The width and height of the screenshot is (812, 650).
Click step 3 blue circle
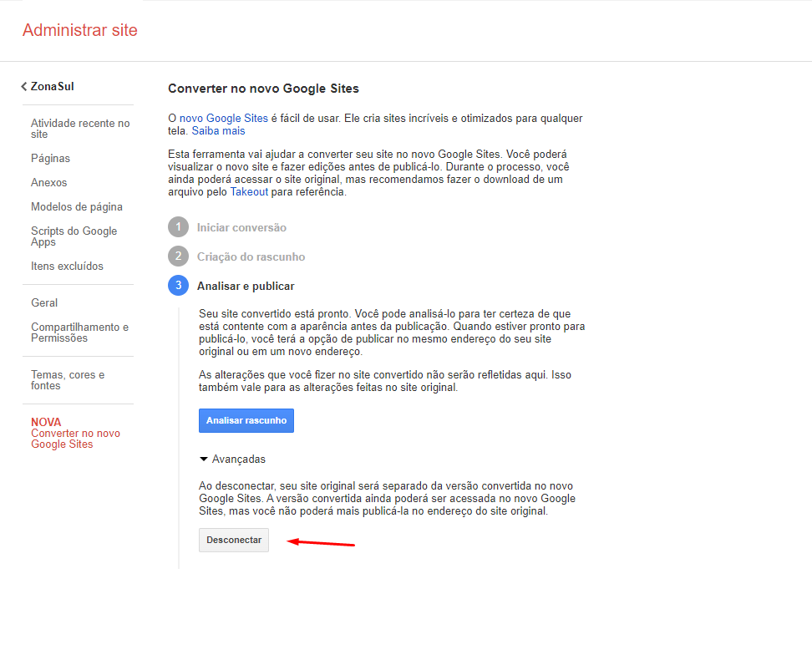click(178, 286)
